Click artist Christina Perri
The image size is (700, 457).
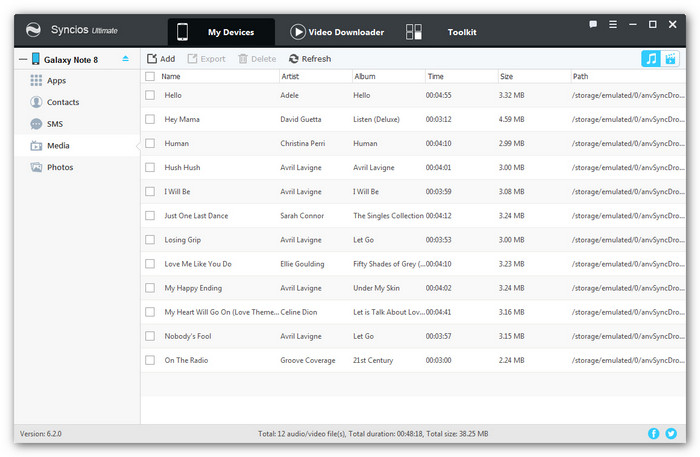pyautogui.click(x=303, y=144)
